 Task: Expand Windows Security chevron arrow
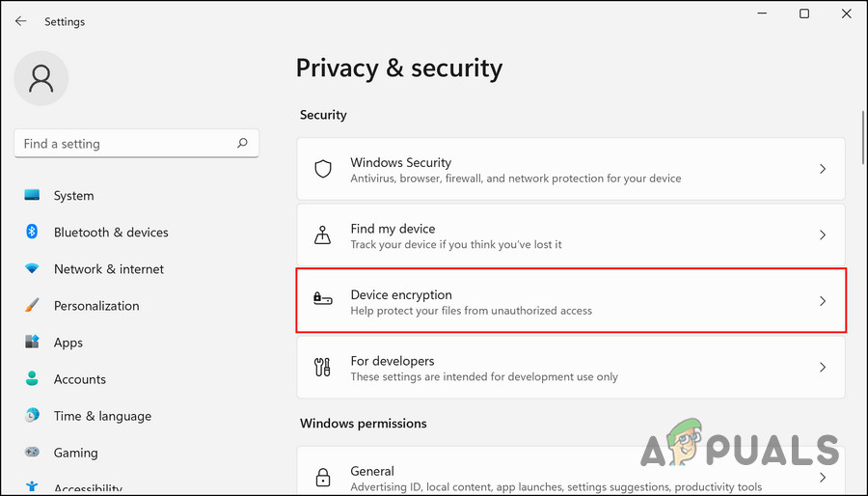(823, 169)
